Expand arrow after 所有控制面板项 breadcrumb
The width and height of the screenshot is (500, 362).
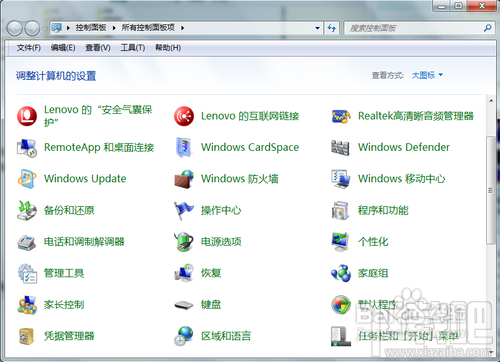182,28
